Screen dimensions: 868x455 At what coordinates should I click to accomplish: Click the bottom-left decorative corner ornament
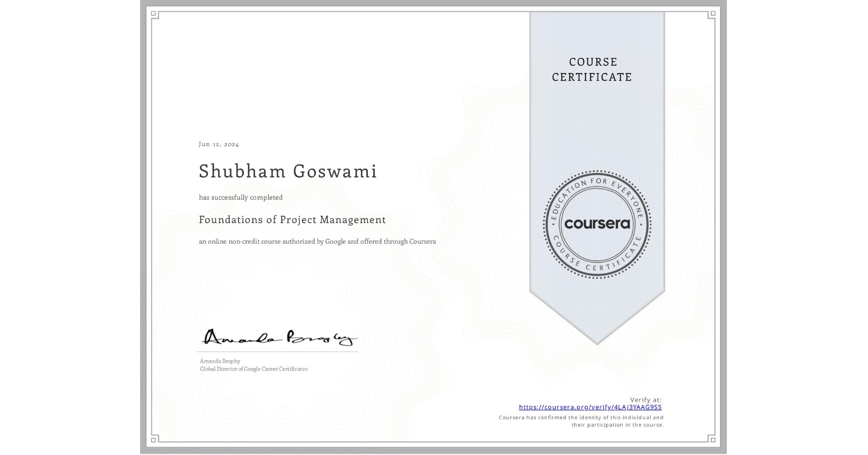click(153, 441)
